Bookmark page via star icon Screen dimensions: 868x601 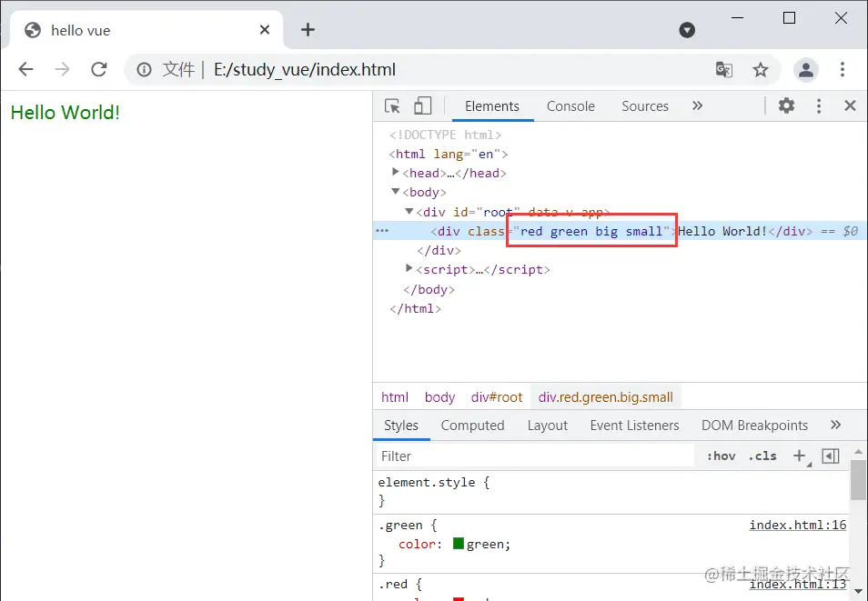click(761, 69)
